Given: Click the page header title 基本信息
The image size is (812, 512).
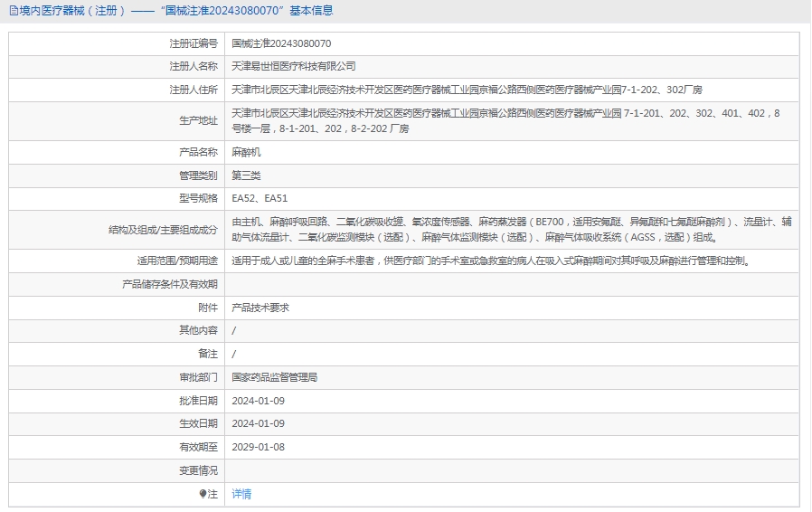Looking at the screenshot, I should [x=311, y=11].
